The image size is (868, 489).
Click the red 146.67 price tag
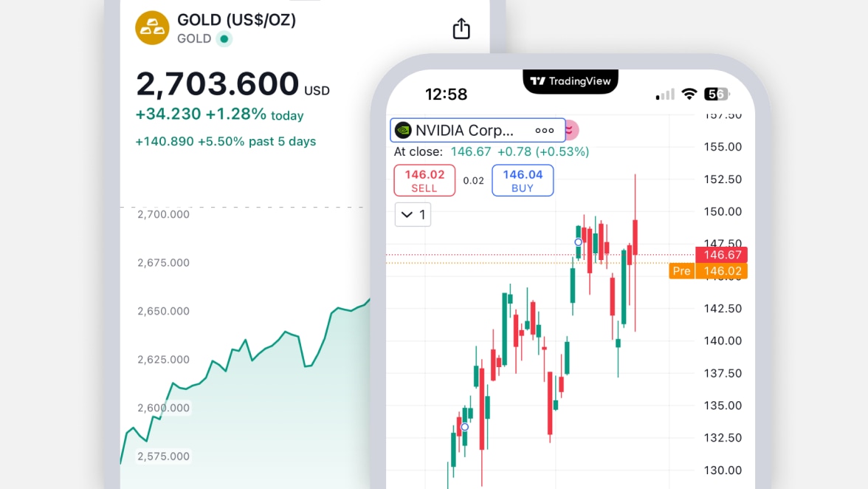pyautogui.click(x=722, y=255)
